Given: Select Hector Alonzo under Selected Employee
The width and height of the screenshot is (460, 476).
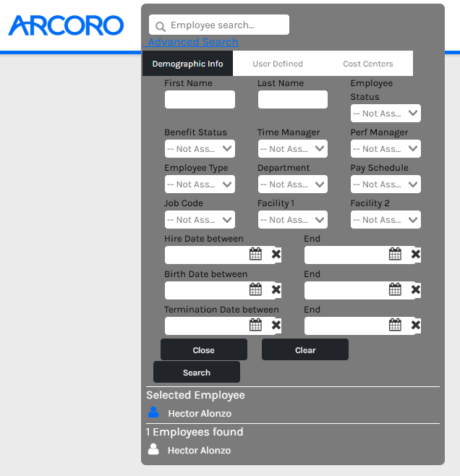Looking at the screenshot, I should point(200,414).
